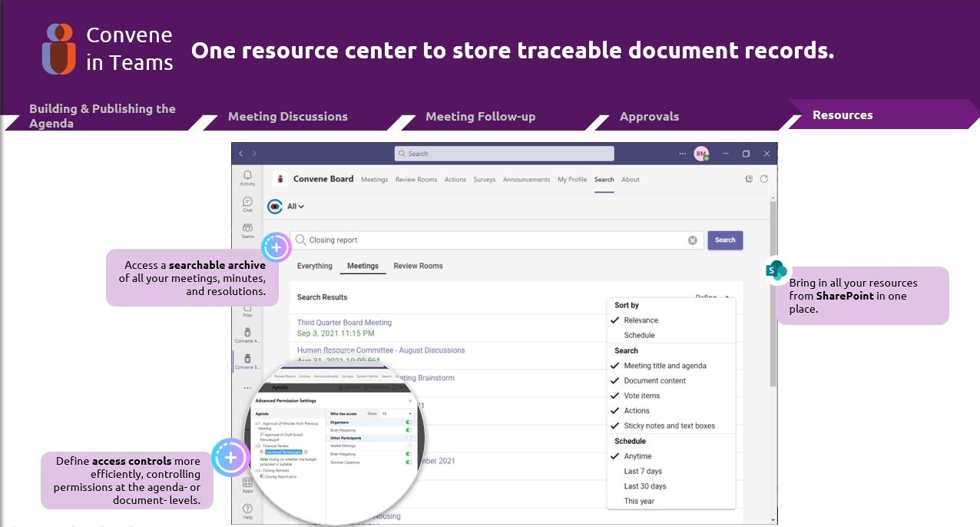The height and width of the screenshot is (527, 980).
Task: Click the SharePoint logo icon
Action: (777, 270)
